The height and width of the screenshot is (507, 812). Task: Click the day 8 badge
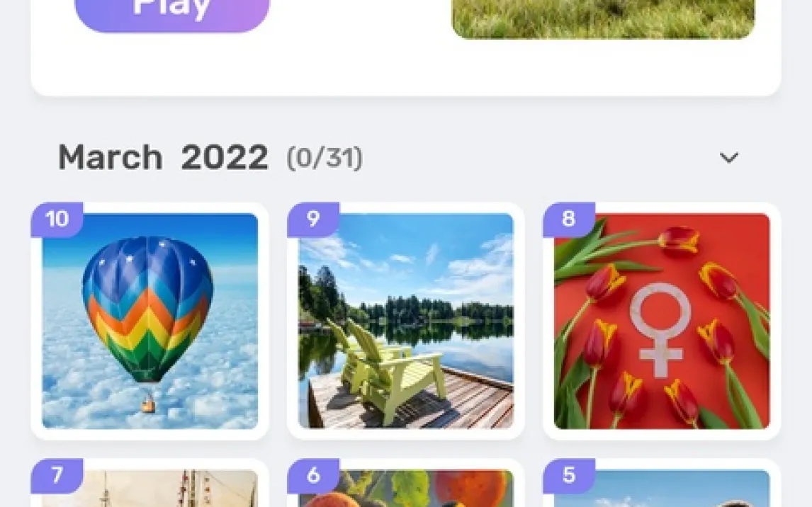(568, 220)
